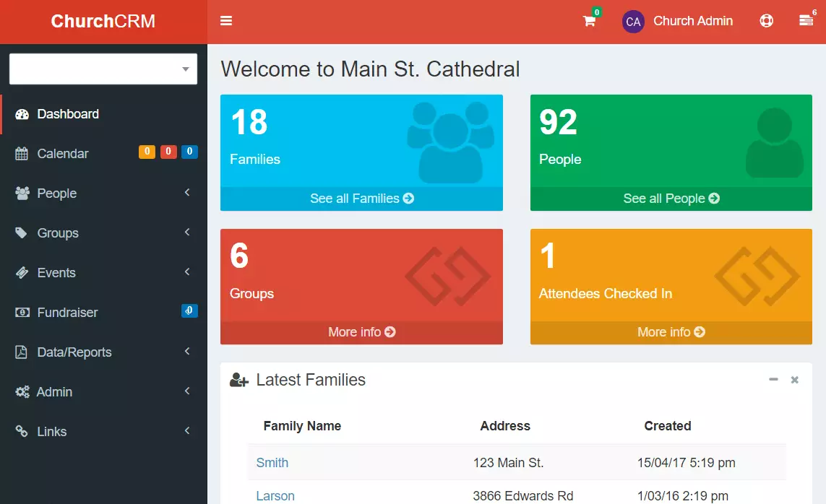
Task: Expand the Events submenu chevron
Action: tap(187, 271)
